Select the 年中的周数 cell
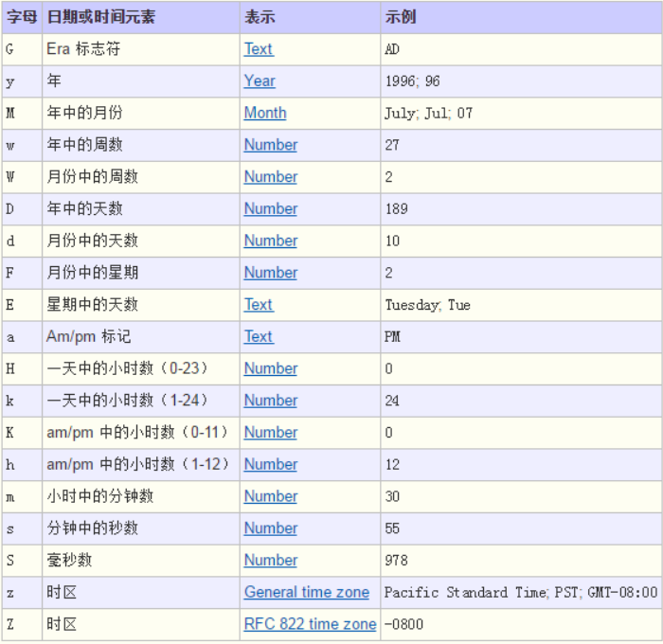Image resolution: width=663 pixels, height=644 pixels. tap(141, 145)
